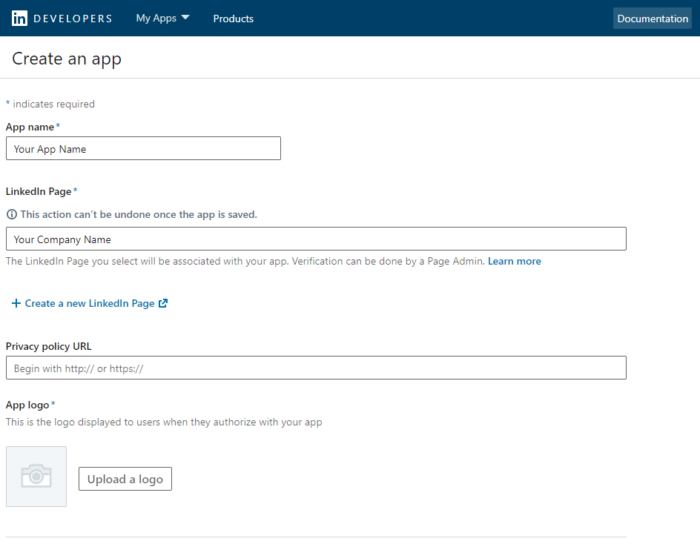Click the App name label
Screen dimensions: 700x547
click(30, 127)
